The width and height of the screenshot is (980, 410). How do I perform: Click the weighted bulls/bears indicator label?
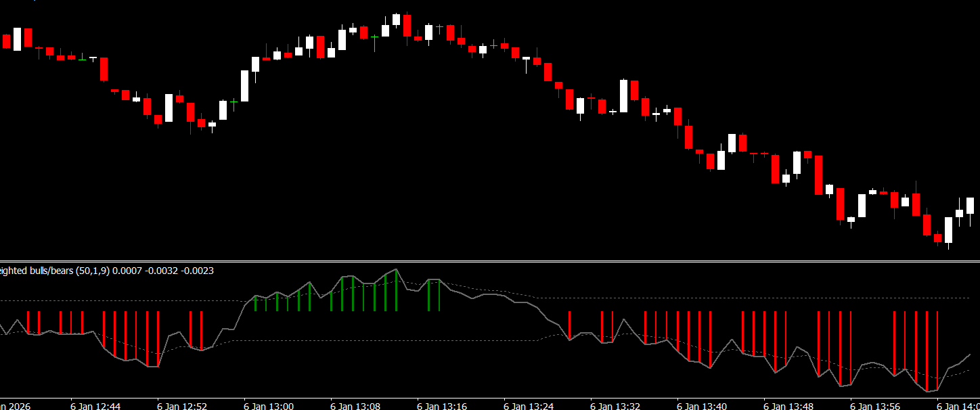coord(107,271)
